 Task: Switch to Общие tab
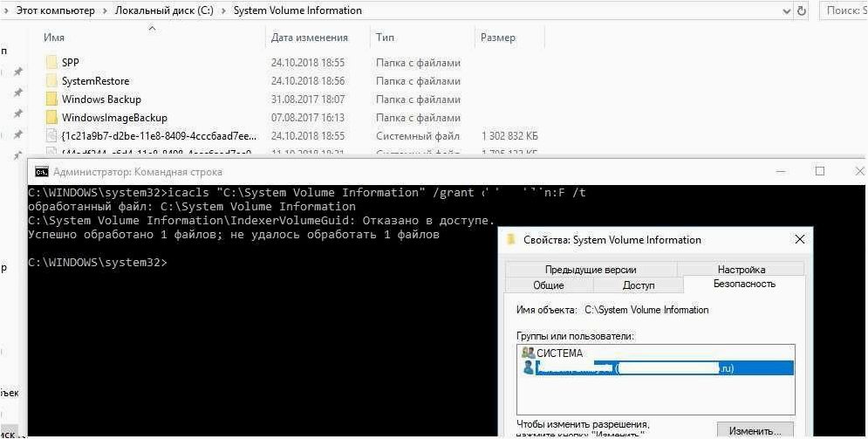(x=549, y=285)
